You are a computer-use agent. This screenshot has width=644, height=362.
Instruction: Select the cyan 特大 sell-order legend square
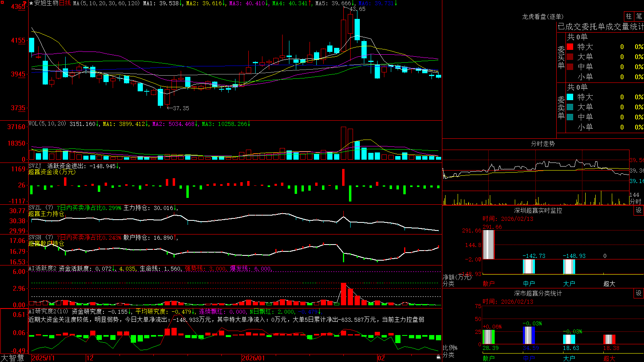tap(570, 97)
